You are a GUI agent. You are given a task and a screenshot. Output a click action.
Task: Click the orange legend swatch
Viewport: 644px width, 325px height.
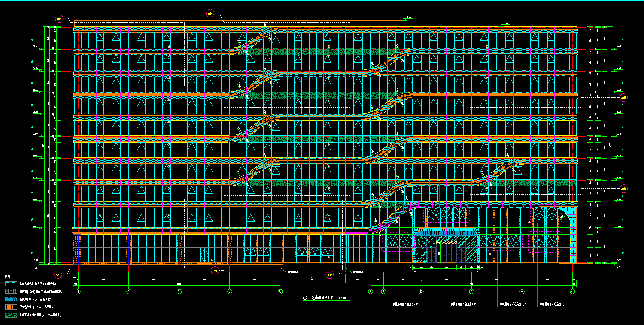[x=11, y=307]
